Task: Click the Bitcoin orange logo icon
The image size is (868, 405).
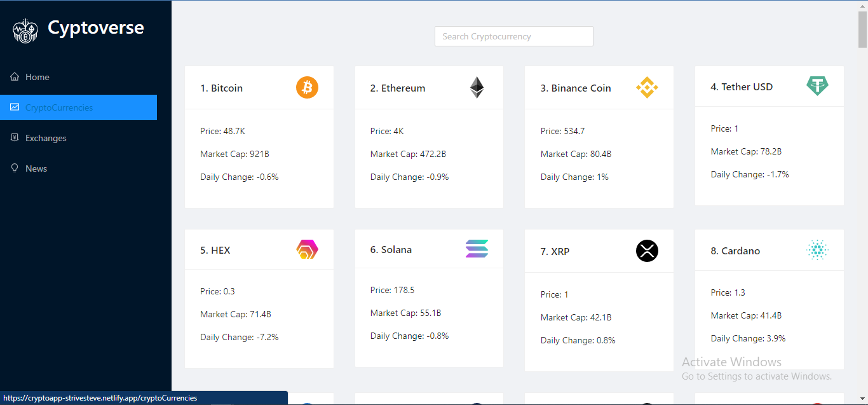Action: click(307, 87)
